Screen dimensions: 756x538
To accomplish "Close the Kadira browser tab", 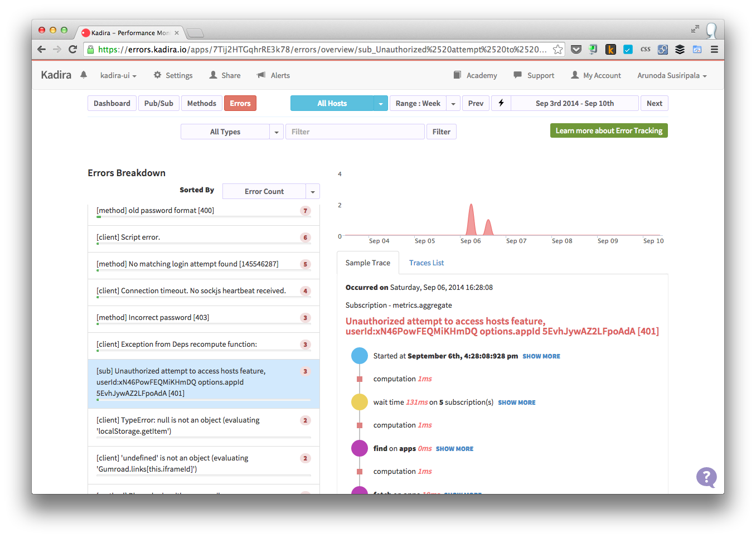I will tap(177, 33).
